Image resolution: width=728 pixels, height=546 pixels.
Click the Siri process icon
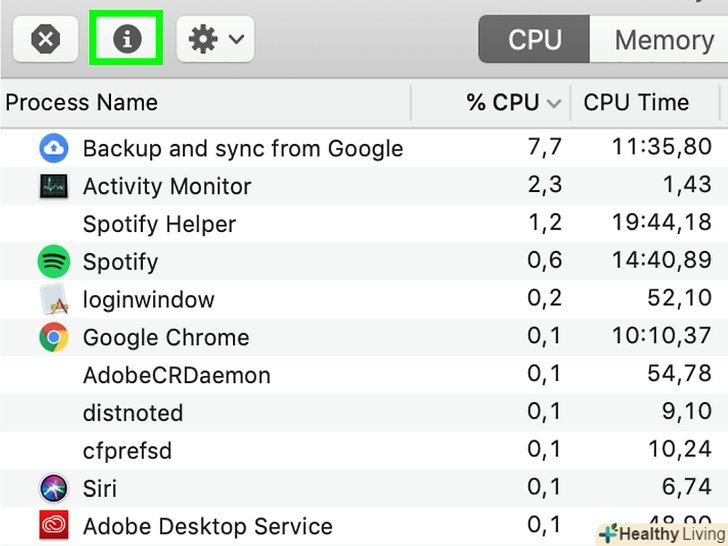pos(53,488)
